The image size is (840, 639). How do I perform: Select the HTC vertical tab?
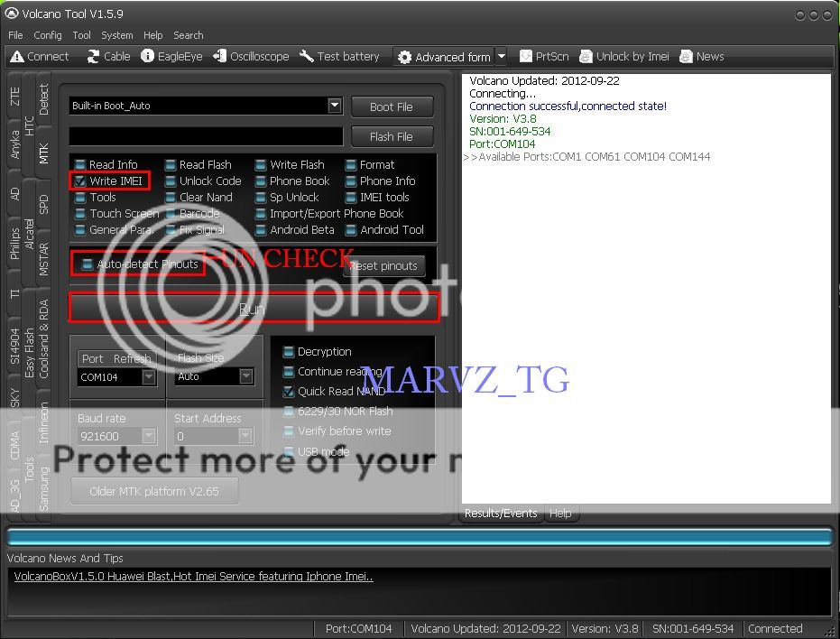coord(29,126)
